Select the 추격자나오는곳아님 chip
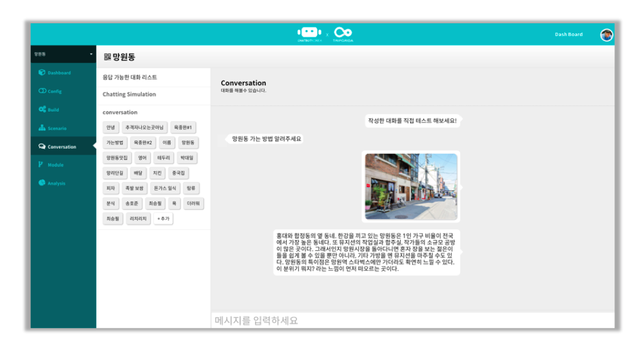Screen dimensions: 644x349 pyautogui.click(x=144, y=127)
